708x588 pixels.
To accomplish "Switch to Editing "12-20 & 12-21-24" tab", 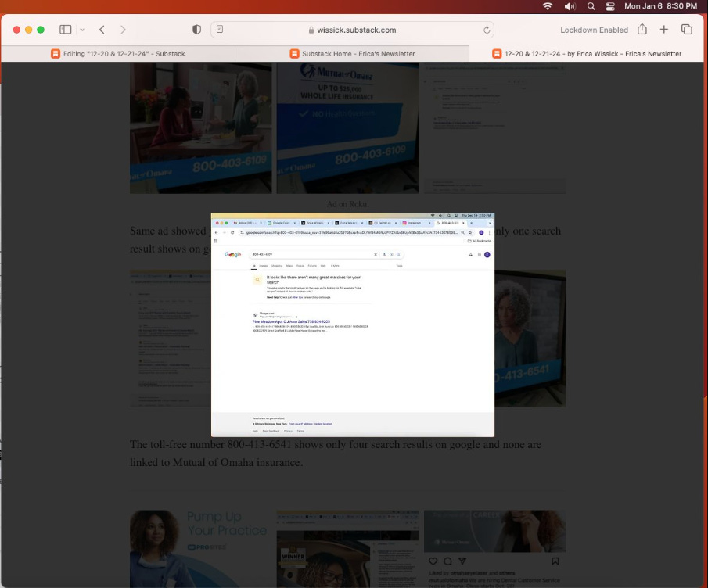I will (x=118, y=54).
